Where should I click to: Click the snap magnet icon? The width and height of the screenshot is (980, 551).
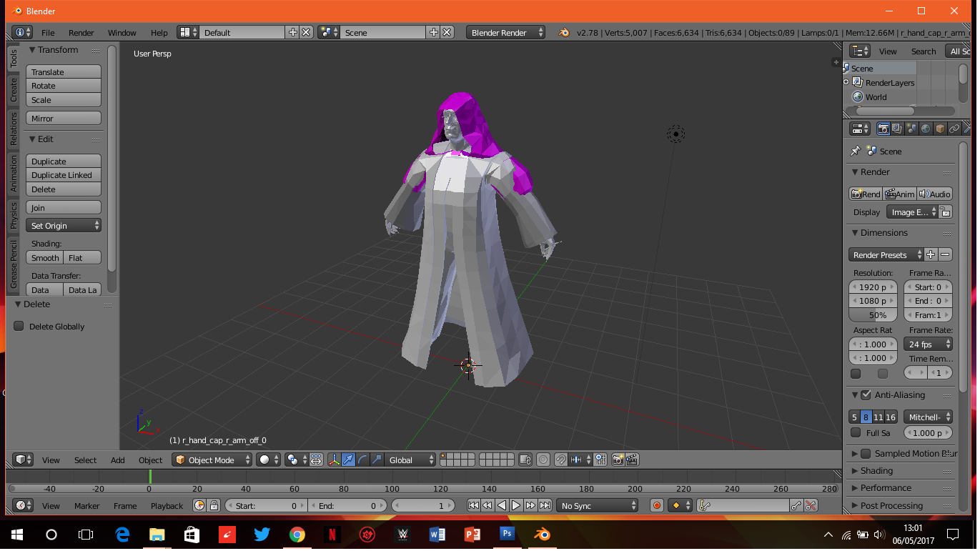[x=561, y=460]
